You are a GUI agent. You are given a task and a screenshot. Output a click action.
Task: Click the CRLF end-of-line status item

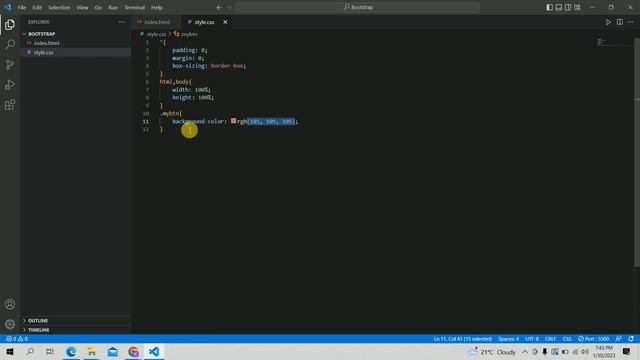[550, 339]
